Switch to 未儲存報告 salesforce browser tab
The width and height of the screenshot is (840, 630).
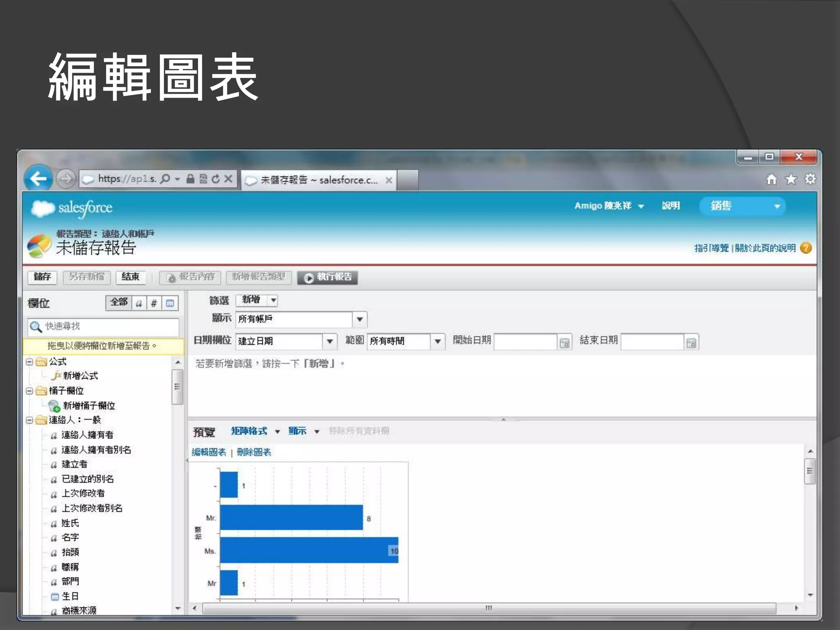319,180
